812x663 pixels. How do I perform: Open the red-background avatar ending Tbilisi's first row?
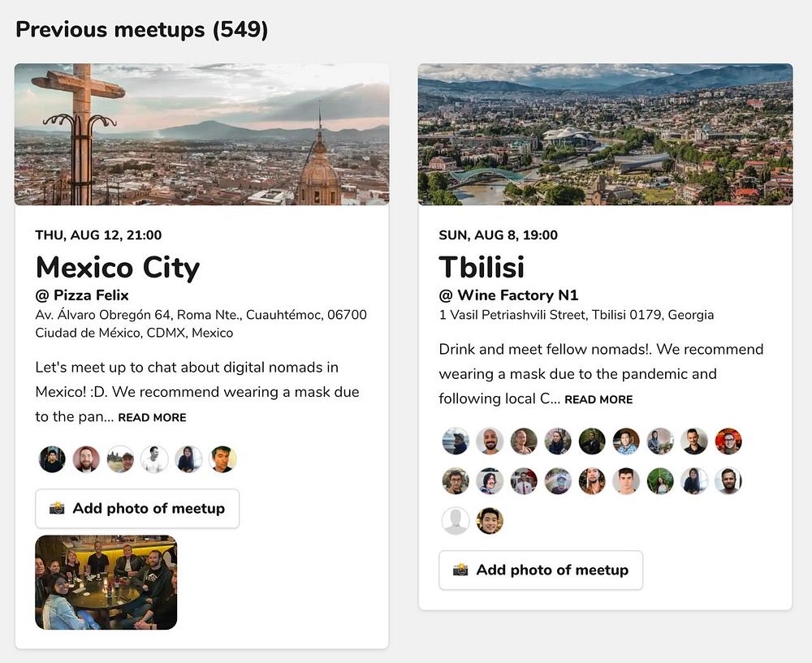(728, 441)
